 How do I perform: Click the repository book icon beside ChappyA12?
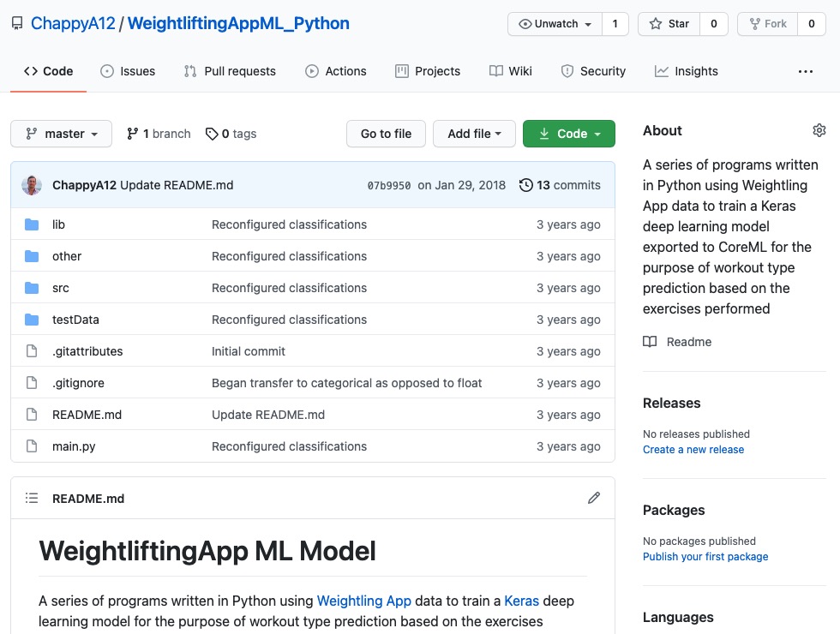(16, 23)
